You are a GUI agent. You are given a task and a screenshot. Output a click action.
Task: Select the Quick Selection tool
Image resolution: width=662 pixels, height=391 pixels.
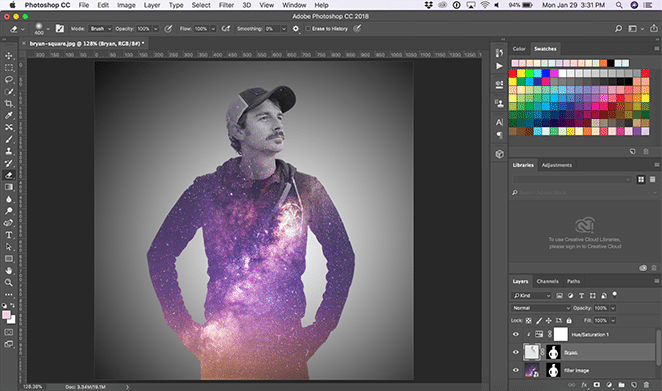[x=8, y=92]
